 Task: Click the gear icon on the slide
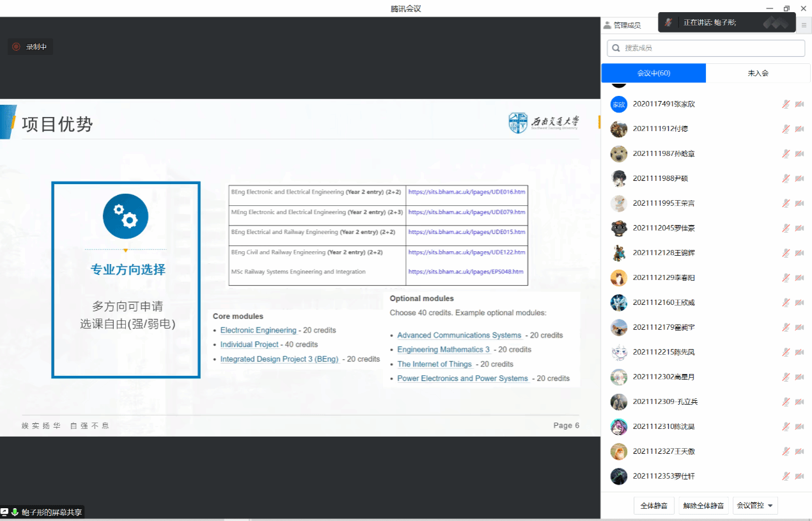[x=125, y=216]
